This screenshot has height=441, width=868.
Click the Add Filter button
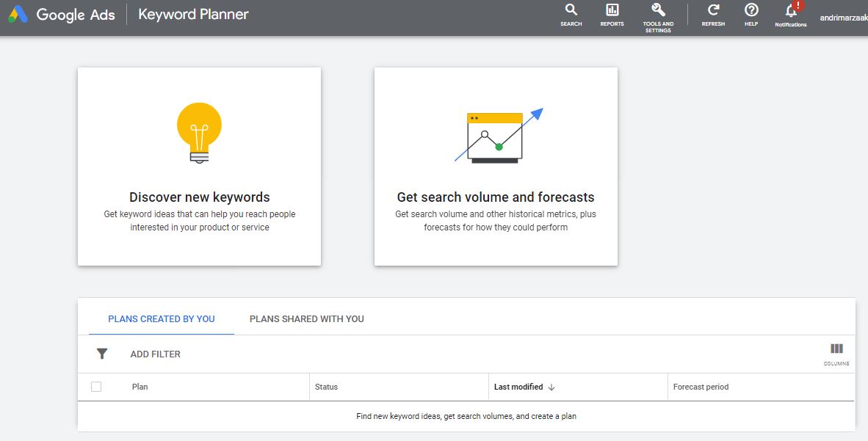pos(155,354)
